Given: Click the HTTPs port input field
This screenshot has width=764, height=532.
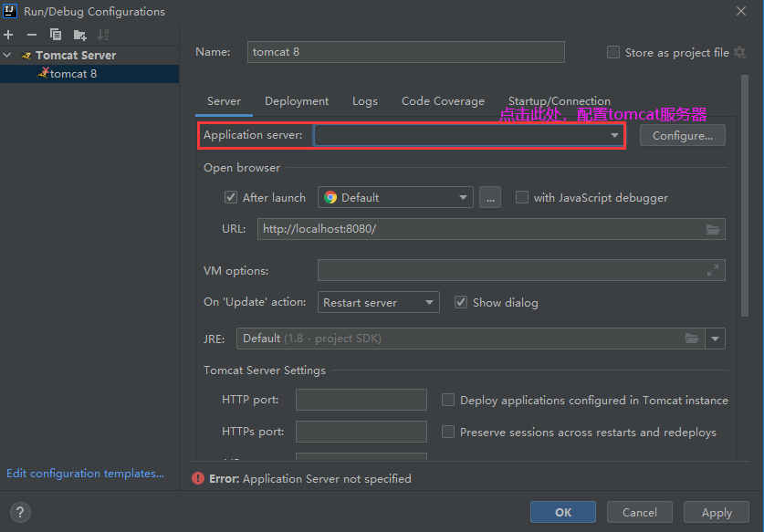Looking at the screenshot, I should pos(361,432).
